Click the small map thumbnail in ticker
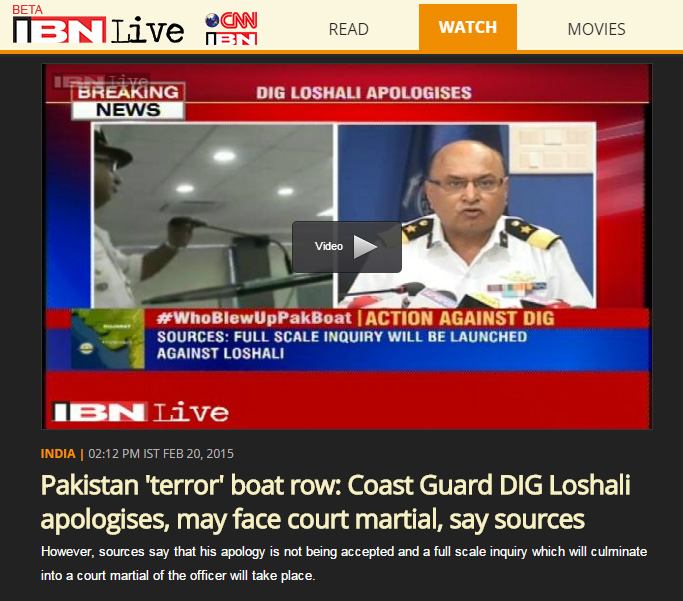683x601 pixels. [x=108, y=339]
